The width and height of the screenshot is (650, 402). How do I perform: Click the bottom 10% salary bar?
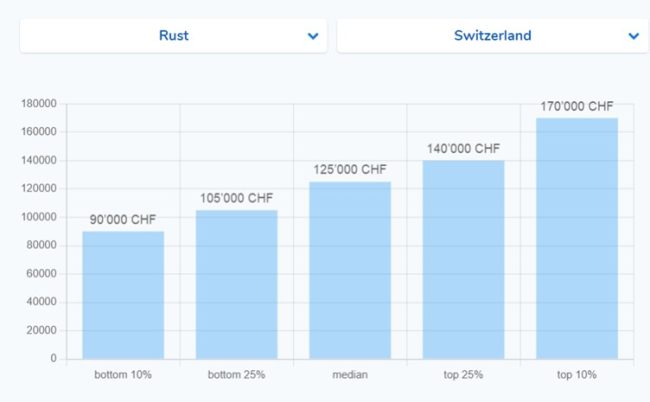(x=123, y=295)
